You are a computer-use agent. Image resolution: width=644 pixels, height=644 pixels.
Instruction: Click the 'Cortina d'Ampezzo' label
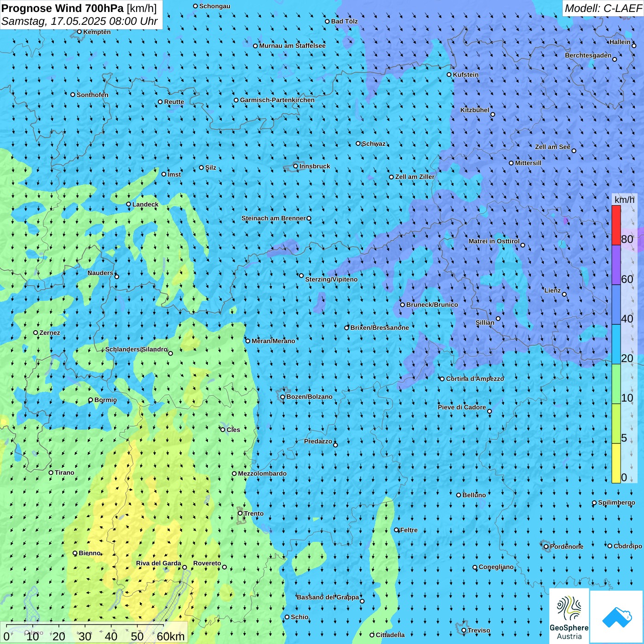click(475, 379)
